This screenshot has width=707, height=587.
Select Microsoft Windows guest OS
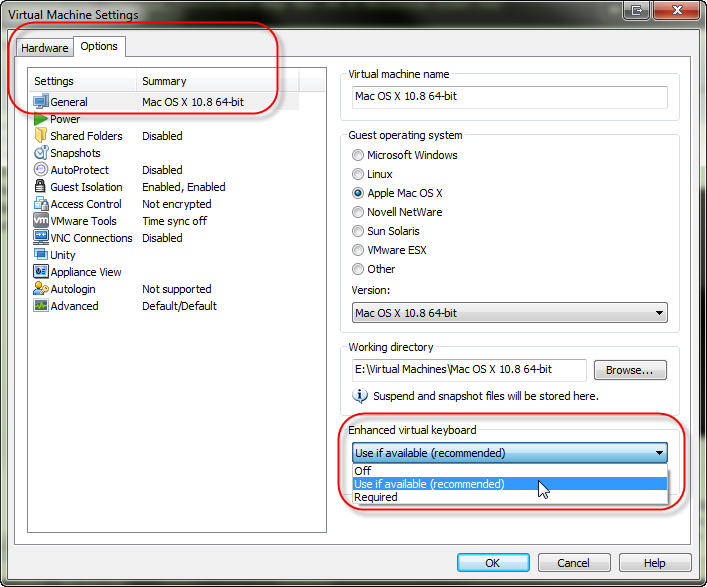[x=358, y=155]
